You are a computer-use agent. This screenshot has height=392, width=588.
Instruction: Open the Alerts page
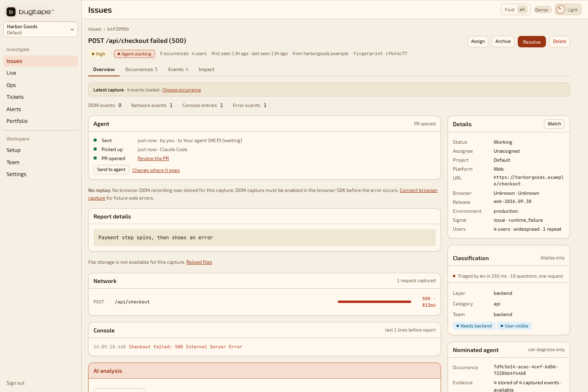[40, 109]
